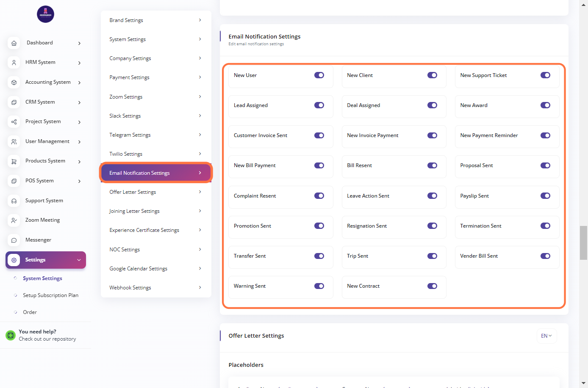The image size is (588, 388).
Task: Switch off the New Contract notification toggle
Action: pyautogui.click(x=432, y=286)
